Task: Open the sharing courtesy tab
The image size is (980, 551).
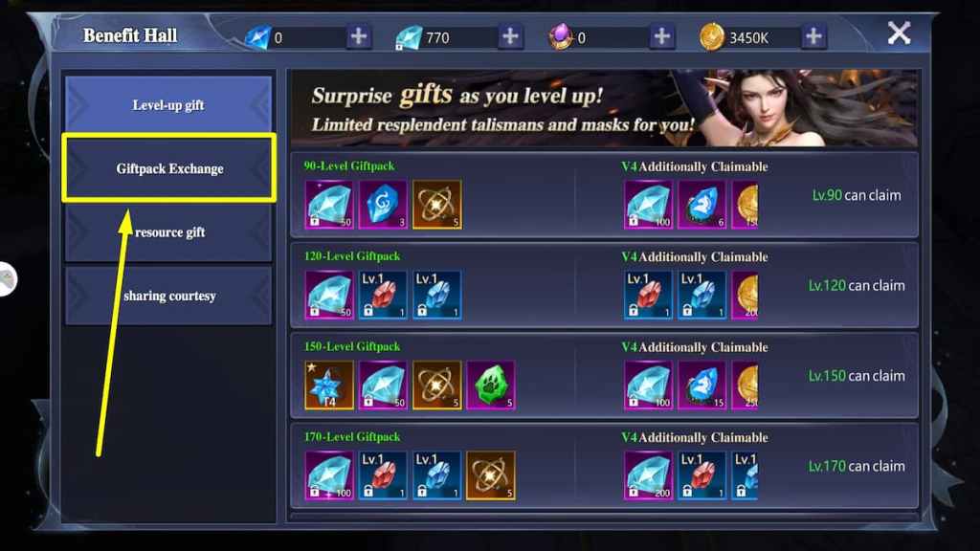Action: pos(168,296)
